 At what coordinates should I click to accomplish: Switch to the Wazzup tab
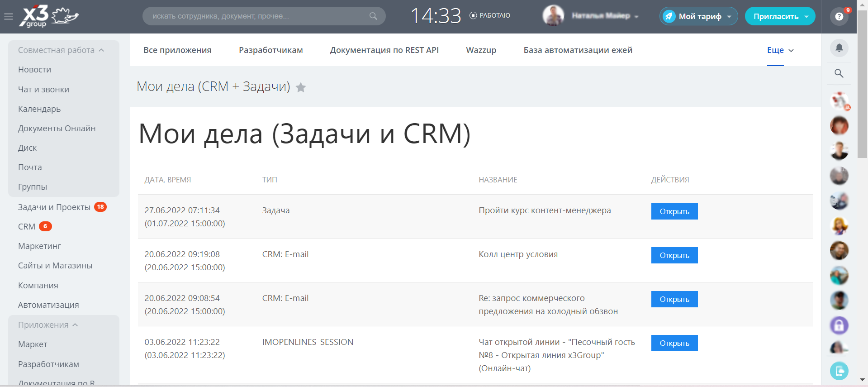pos(481,50)
